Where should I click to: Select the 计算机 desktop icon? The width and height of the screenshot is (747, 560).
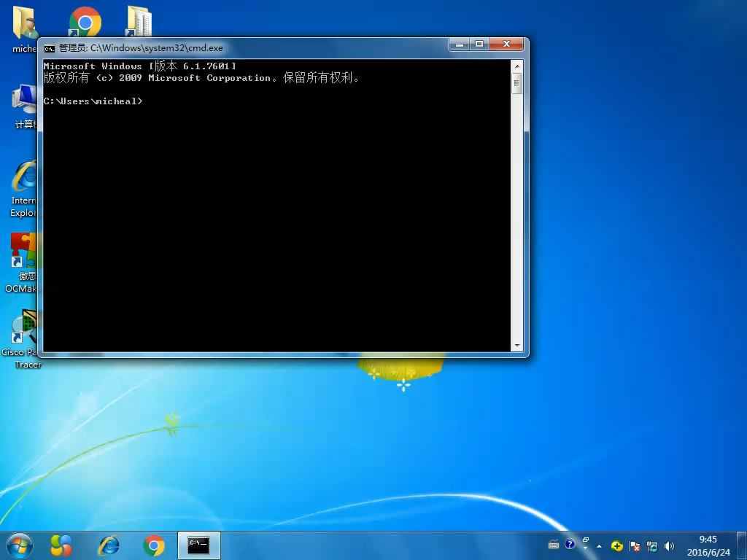tap(25, 106)
